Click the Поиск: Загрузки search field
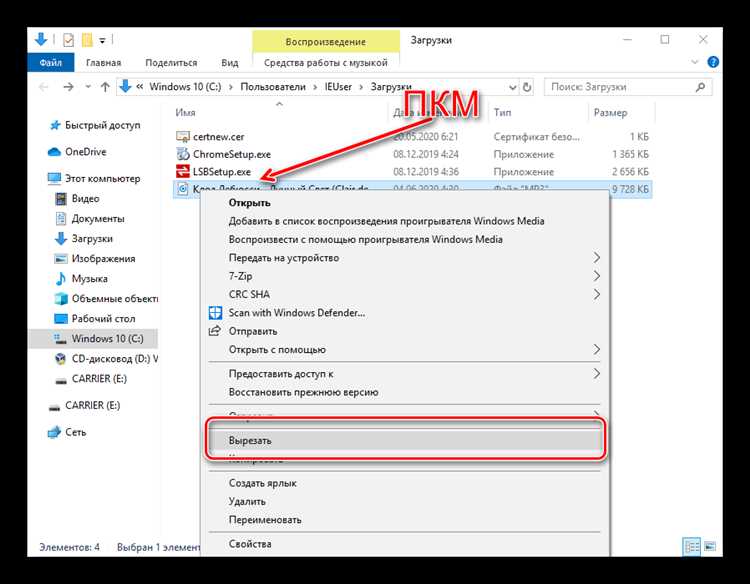750x584 pixels. (628, 87)
